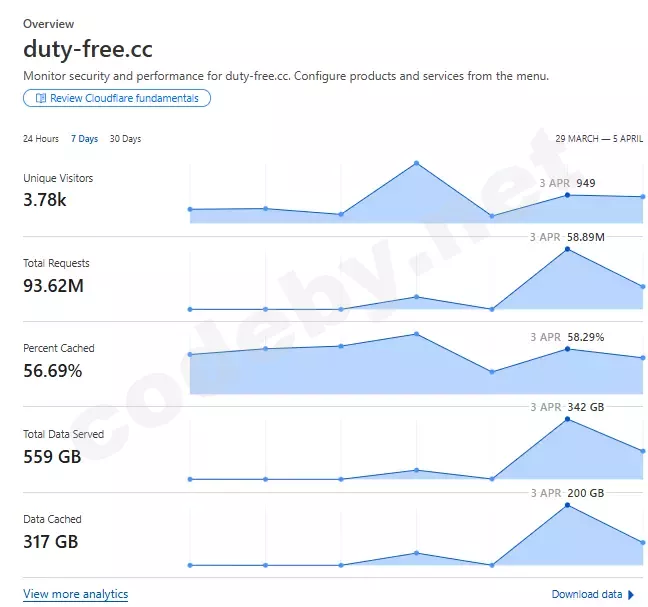
Task: Click the book icon beside Review Cloudflare fundamentals
Action: click(x=41, y=98)
